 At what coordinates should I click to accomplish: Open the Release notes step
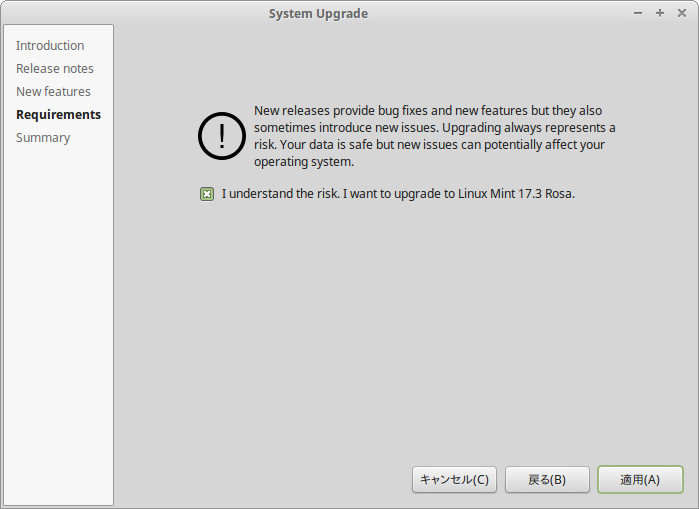click(x=55, y=69)
